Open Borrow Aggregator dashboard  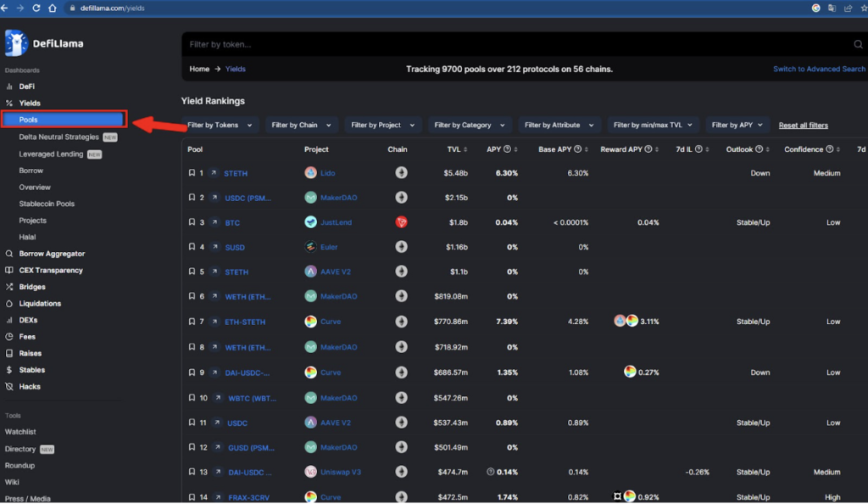click(x=52, y=254)
